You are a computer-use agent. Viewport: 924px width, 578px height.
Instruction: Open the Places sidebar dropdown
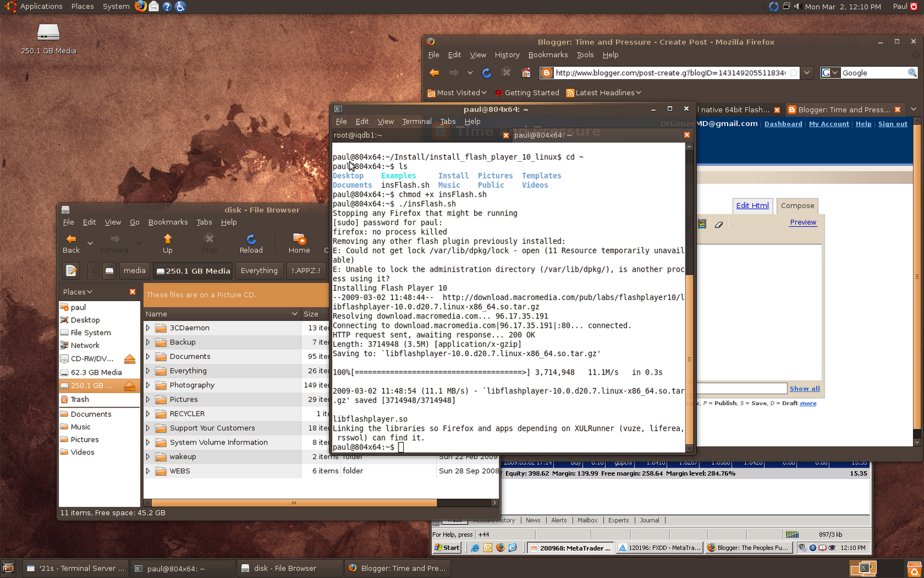point(78,292)
